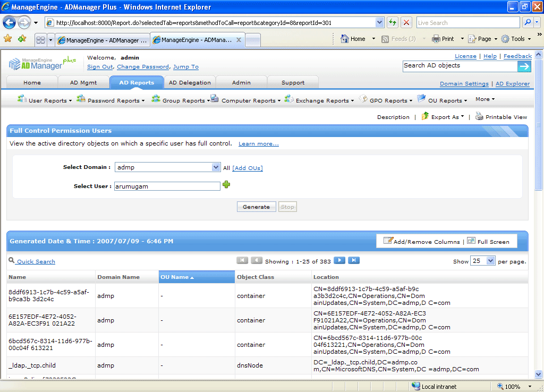Click the Quick Search magnifier icon
Image resolution: width=544 pixels, height=392 pixels.
point(12,260)
